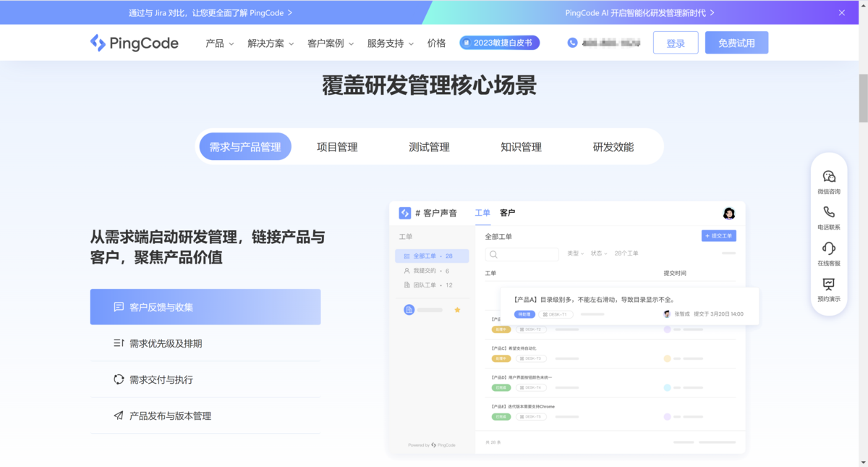Open the 知识管理 tab
The width and height of the screenshot is (868, 467).
(521, 146)
